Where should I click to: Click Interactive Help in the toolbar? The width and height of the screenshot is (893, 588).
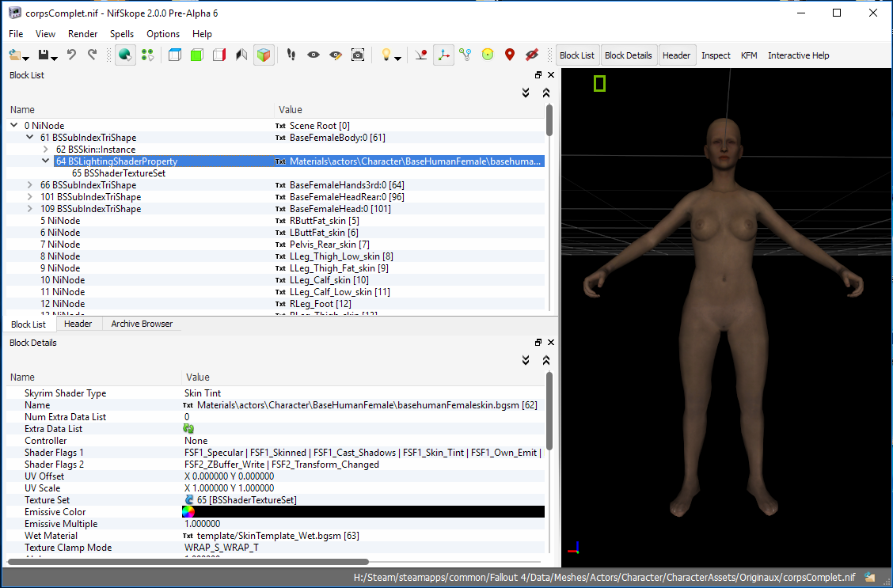[799, 55]
